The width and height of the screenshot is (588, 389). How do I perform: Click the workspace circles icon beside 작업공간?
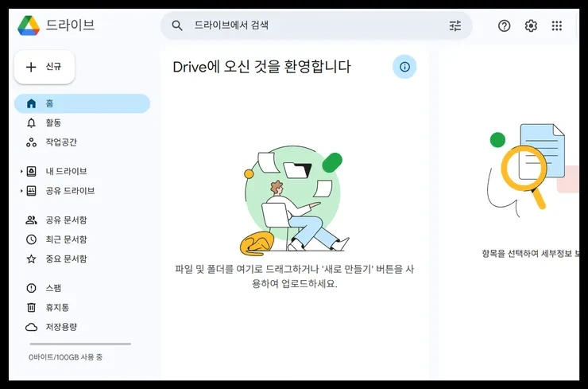[32, 142]
